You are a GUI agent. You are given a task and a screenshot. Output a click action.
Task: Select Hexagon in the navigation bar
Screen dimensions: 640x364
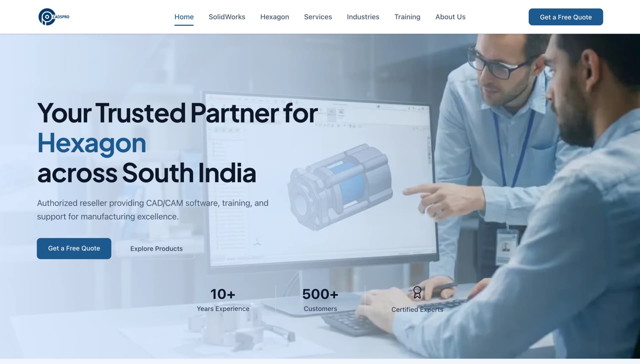(x=275, y=17)
